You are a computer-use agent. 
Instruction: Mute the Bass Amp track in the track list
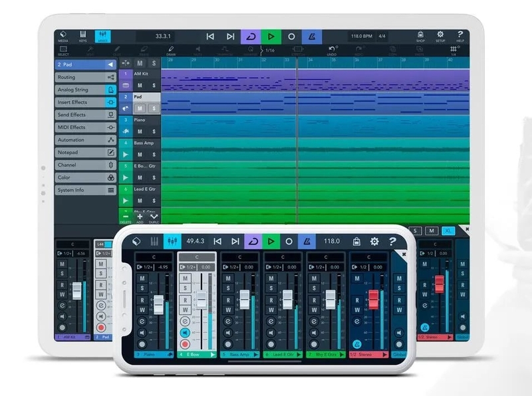pyautogui.click(x=140, y=155)
